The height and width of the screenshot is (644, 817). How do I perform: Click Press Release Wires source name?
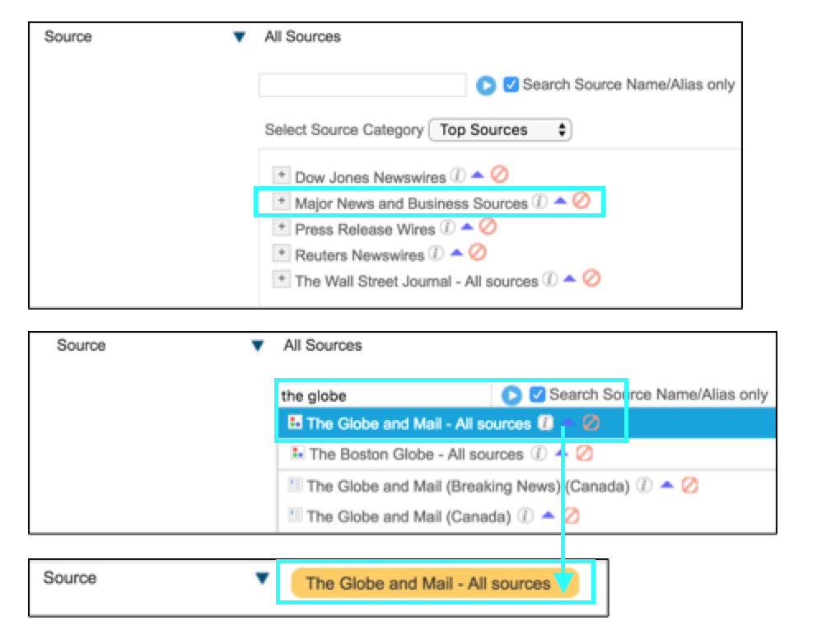[365, 229]
